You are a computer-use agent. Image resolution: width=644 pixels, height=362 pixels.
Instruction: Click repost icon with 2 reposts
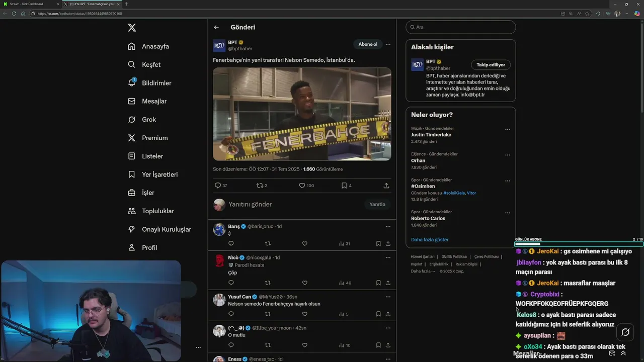[x=260, y=186]
